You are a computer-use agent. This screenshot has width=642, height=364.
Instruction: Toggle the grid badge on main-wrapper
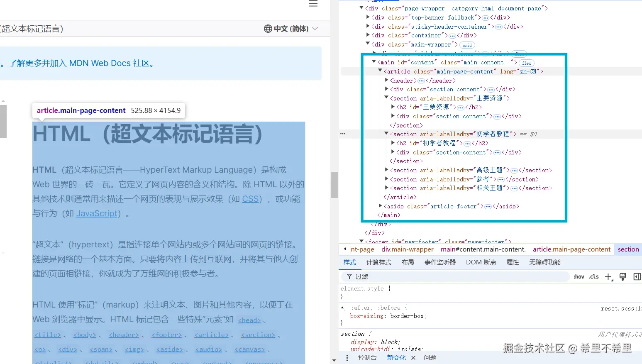467,45
